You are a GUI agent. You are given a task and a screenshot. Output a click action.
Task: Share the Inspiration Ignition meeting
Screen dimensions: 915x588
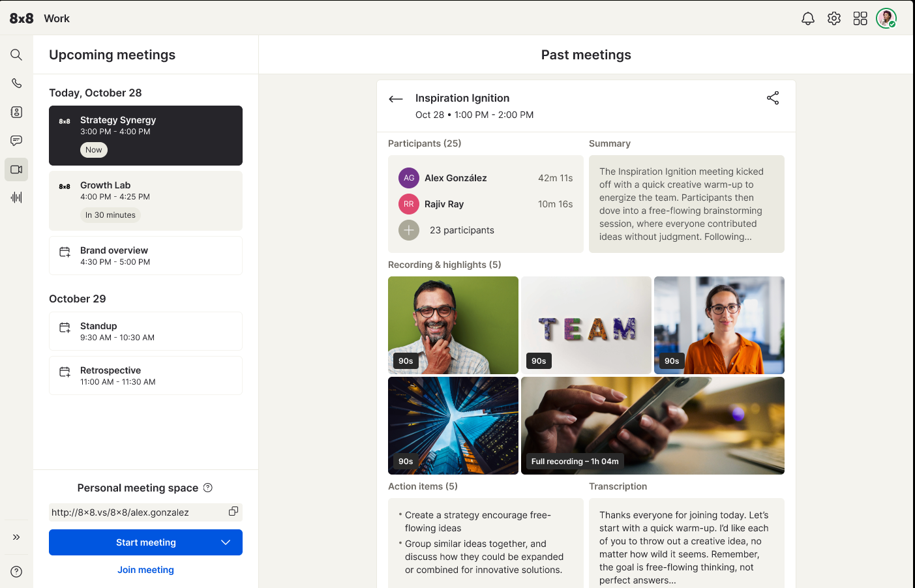(773, 98)
